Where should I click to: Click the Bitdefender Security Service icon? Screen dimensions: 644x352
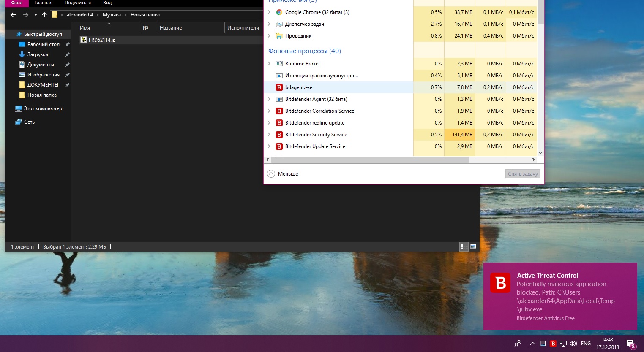tap(279, 135)
